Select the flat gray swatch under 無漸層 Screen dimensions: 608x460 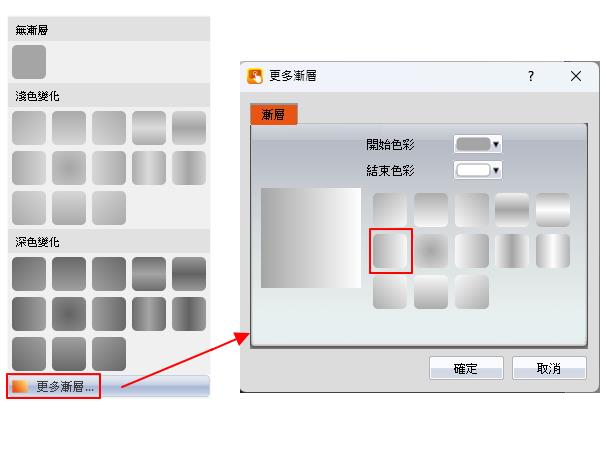(x=29, y=62)
